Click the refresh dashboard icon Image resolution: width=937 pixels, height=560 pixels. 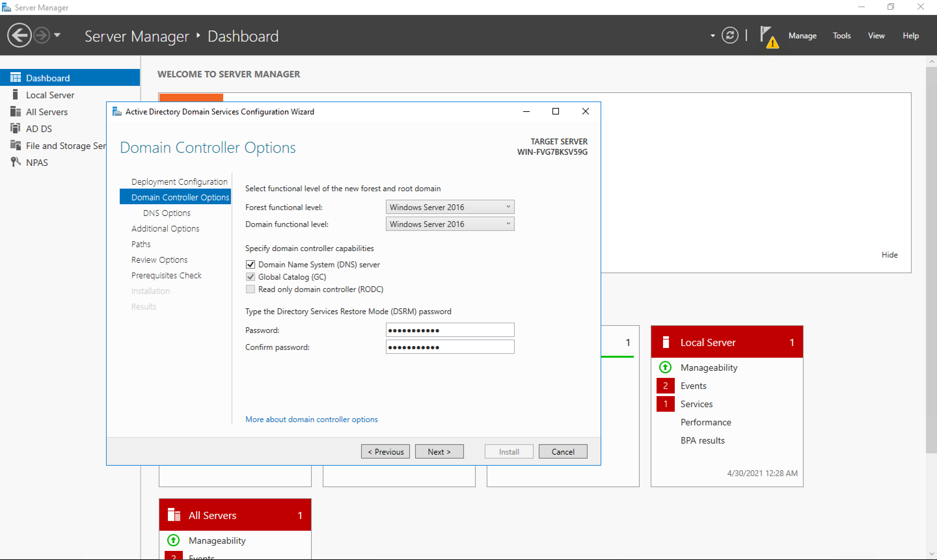tap(729, 35)
